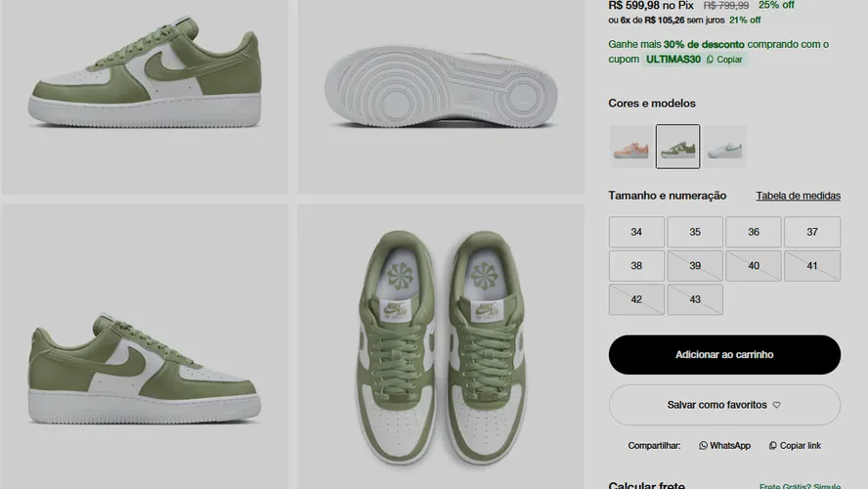Select unavailable size 39

click(x=695, y=266)
